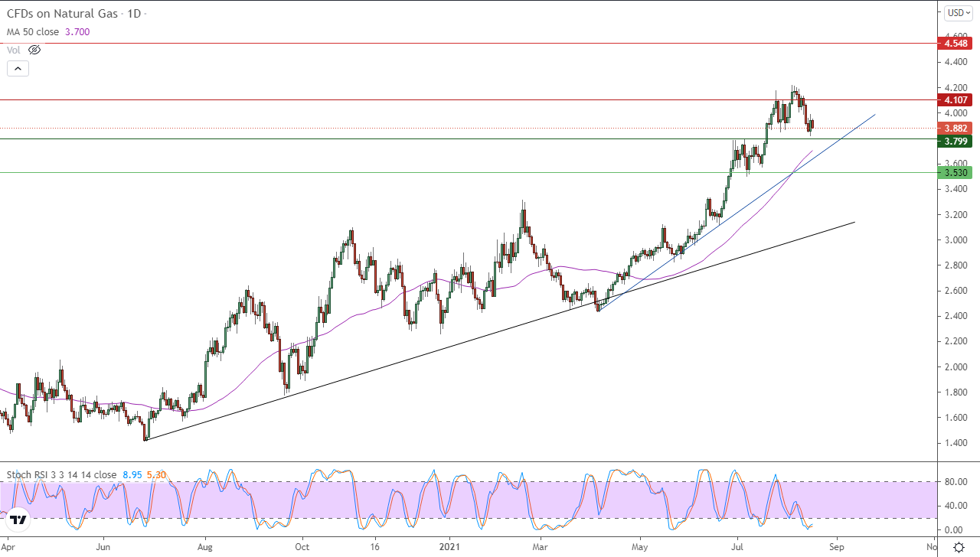This screenshot has height=557, width=980.
Task: Click the green 3.530 price label
Action: pyautogui.click(x=957, y=172)
